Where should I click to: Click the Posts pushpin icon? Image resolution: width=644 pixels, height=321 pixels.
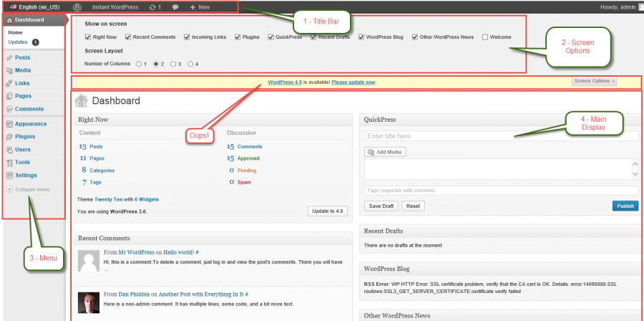pos(9,58)
